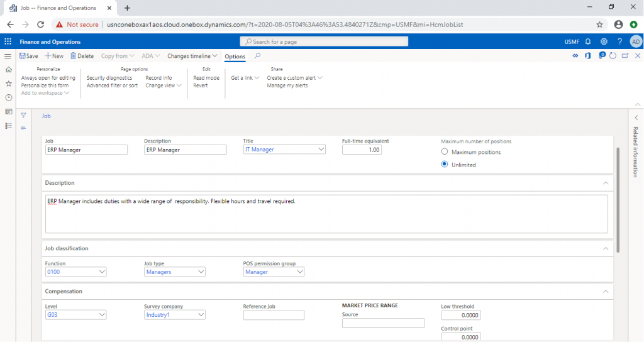644x362 pixels.
Task: Open the app launcher waffle icon
Action: coord(8,41)
